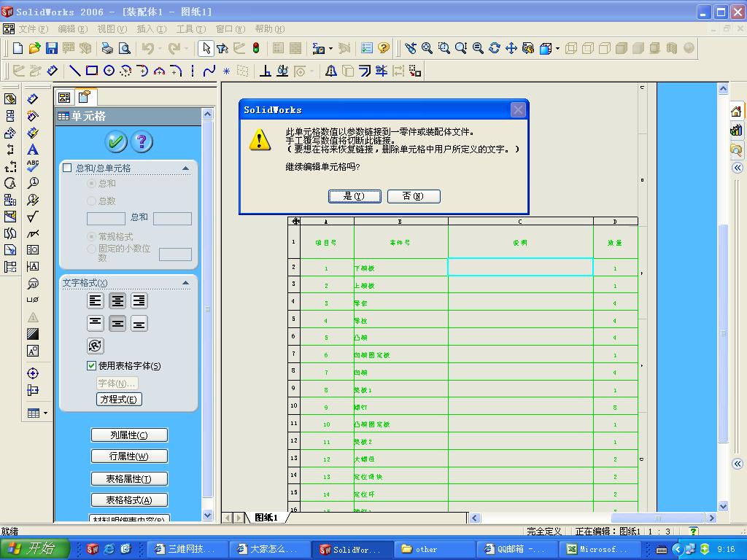Open the 编辑(E) menu
The width and height of the screenshot is (747, 560).
(73, 29)
